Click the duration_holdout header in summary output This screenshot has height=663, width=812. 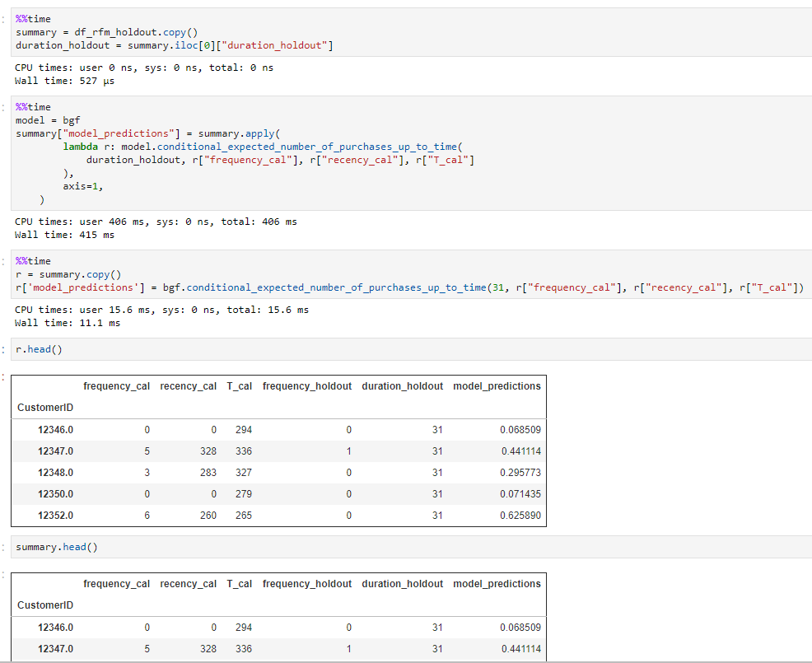click(402, 583)
